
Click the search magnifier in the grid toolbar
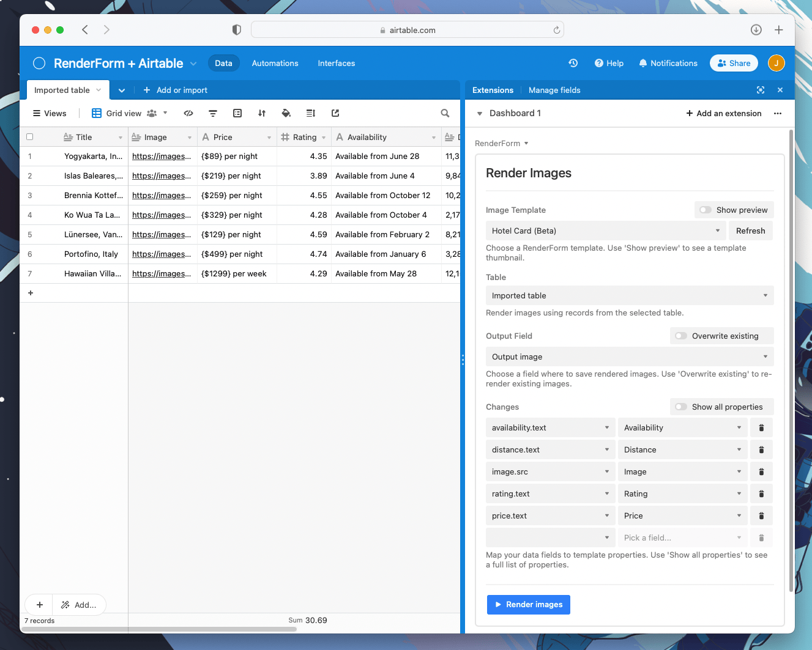[x=445, y=113]
